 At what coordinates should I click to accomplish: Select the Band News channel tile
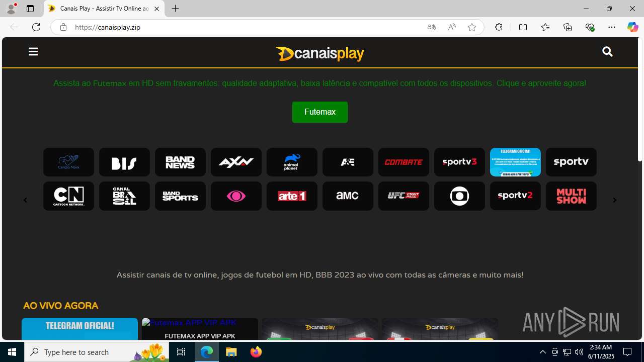pyautogui.click(x=180, y=162)
